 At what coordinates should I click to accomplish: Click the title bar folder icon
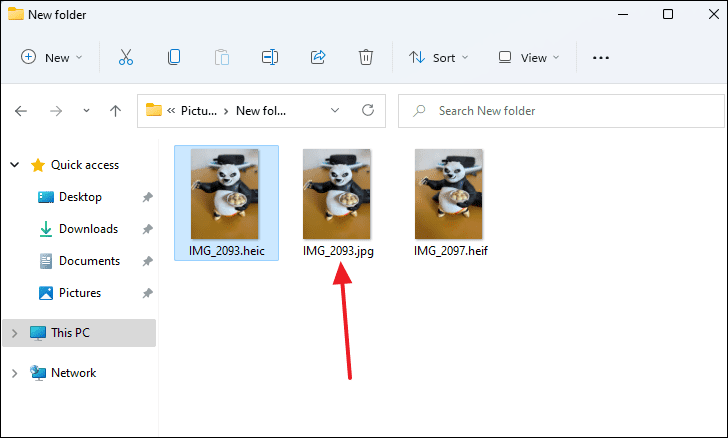pyautogui.click(x=16, y=14)
